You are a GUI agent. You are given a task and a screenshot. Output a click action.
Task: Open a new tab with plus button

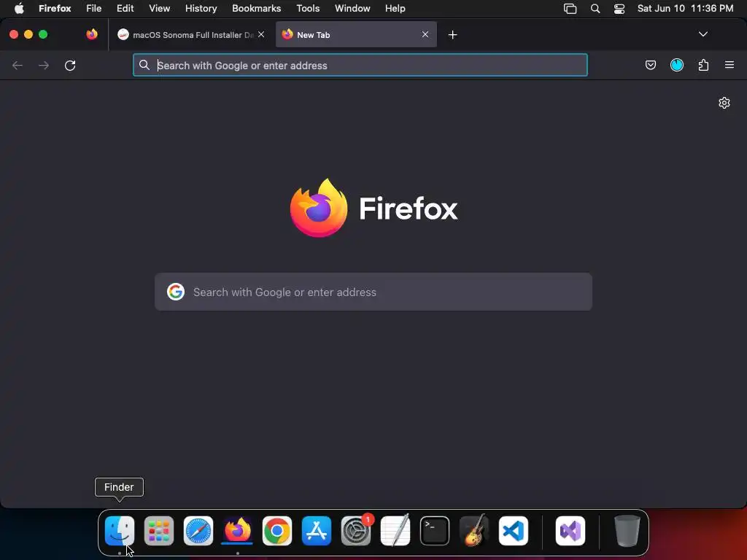click(x=452, y=35)
